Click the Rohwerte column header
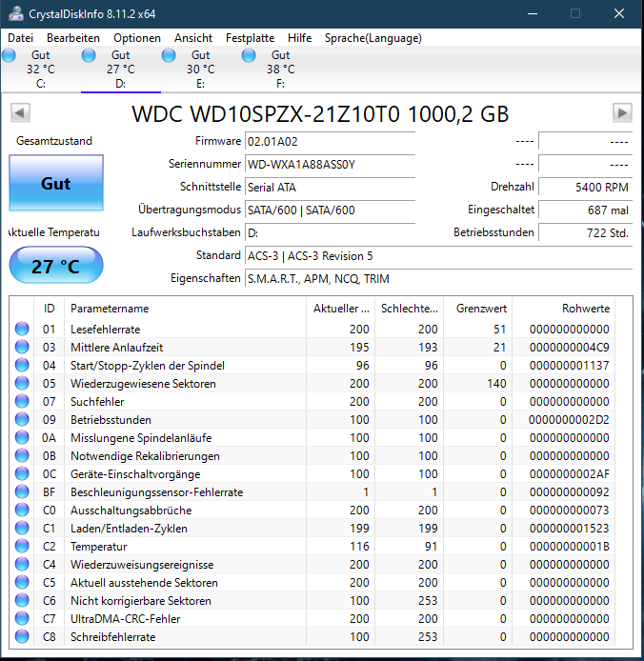 (564, 309)
